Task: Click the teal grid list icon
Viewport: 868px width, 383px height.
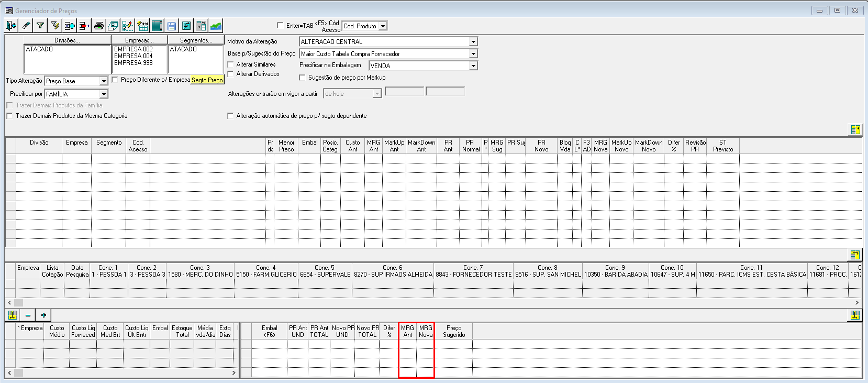Action: click(x=157, y=26)
